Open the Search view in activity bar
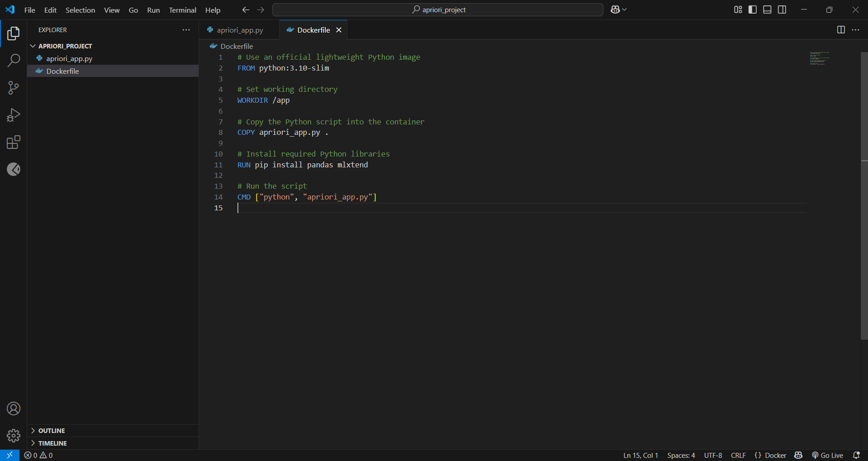The height and width of the screenshot is (461, 868). pyautogui.click(x=14, y=61)
